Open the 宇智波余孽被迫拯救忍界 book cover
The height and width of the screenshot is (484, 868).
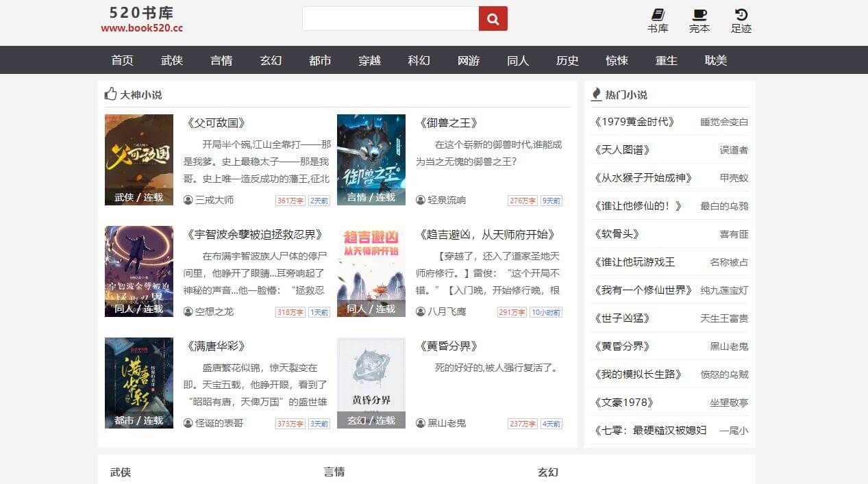(x=139, y=271)
